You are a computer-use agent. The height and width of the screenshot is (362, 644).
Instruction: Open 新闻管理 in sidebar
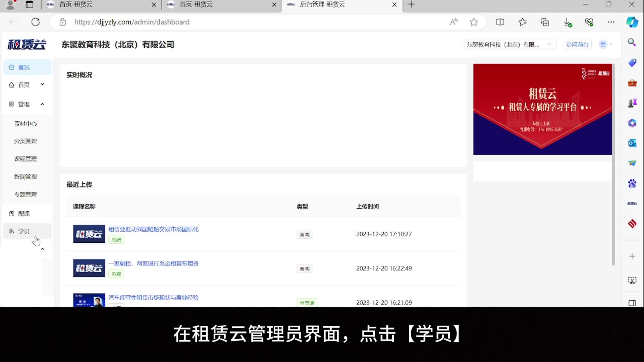click(25, 177)
